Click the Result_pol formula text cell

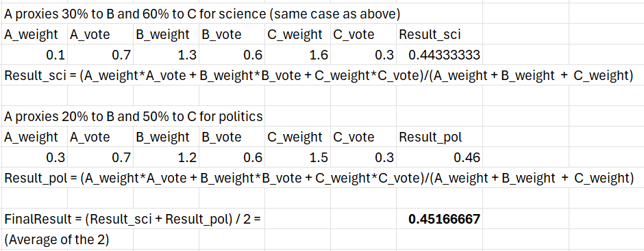(x=319, y=178)
